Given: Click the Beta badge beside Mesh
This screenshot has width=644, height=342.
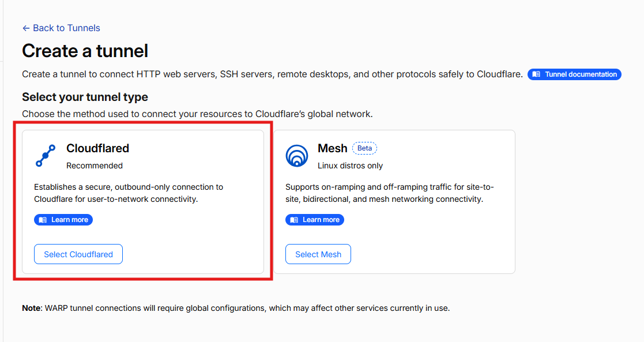Looking at the screenshot, I should click(365, 148).
